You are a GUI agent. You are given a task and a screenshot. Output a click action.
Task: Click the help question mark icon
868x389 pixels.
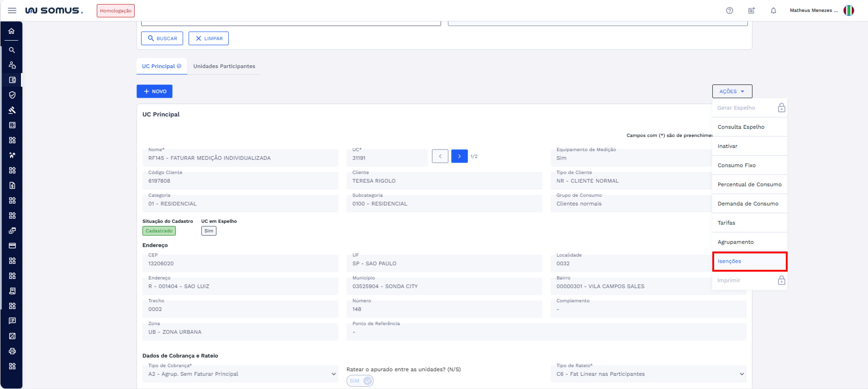(x=729, y=11)
